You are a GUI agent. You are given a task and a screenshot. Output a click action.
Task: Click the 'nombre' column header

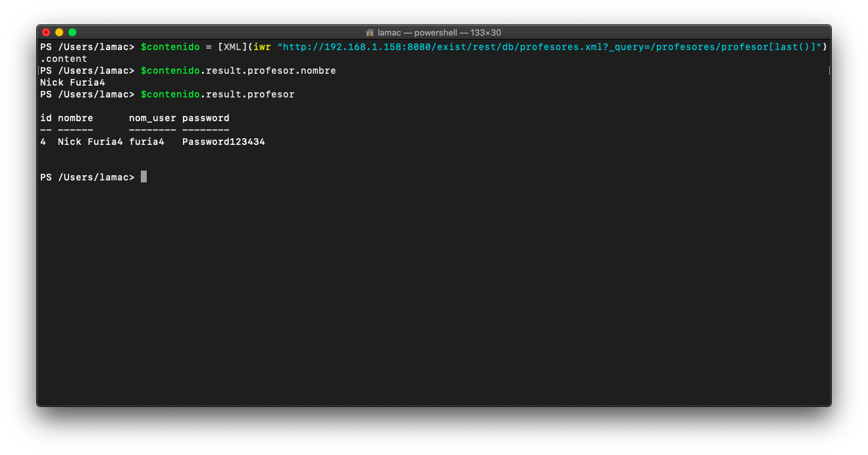click(76, 118)
